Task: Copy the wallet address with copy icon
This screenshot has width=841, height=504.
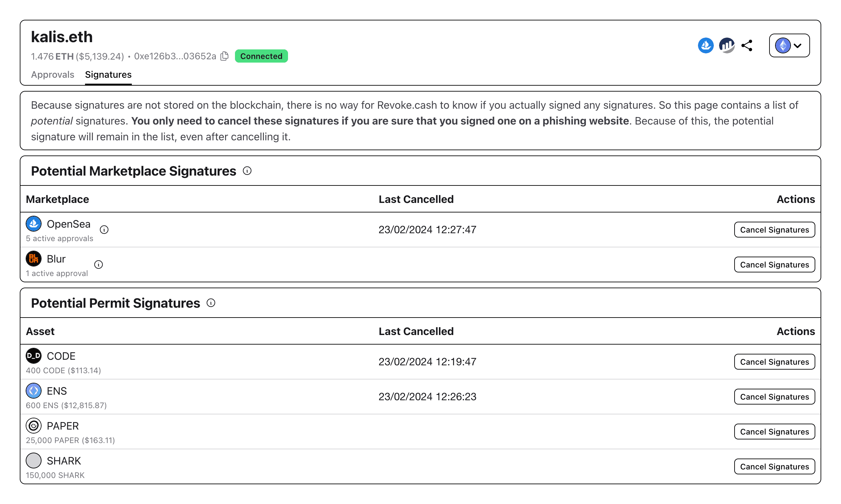Action: click(224, 56)
